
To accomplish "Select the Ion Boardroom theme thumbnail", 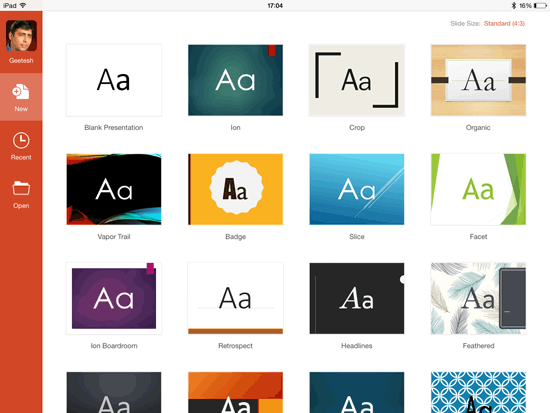I will tap(114, 298).
